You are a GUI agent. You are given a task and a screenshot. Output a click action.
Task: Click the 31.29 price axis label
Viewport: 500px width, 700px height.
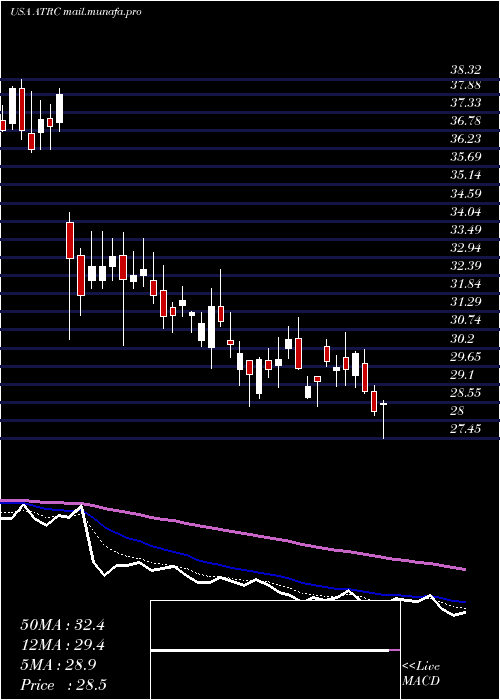[465, 302]
